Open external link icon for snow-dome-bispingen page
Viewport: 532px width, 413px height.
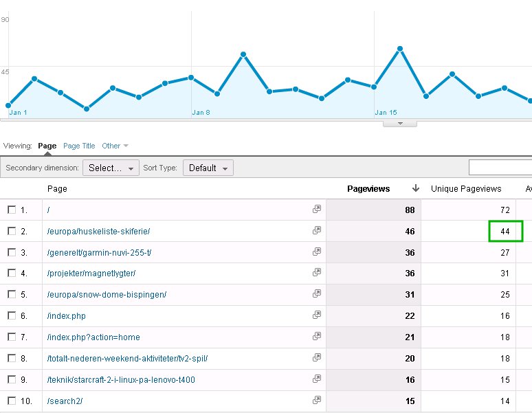tap(317, 293)
